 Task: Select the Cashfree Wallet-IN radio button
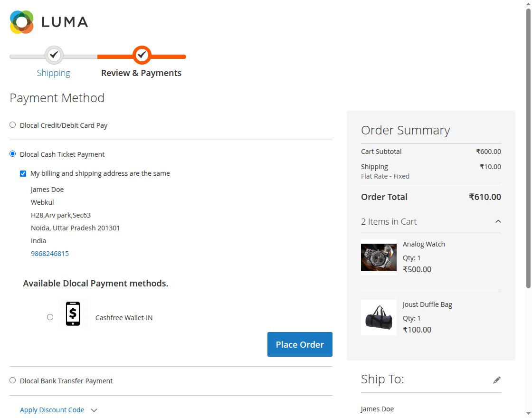(50, 317)
